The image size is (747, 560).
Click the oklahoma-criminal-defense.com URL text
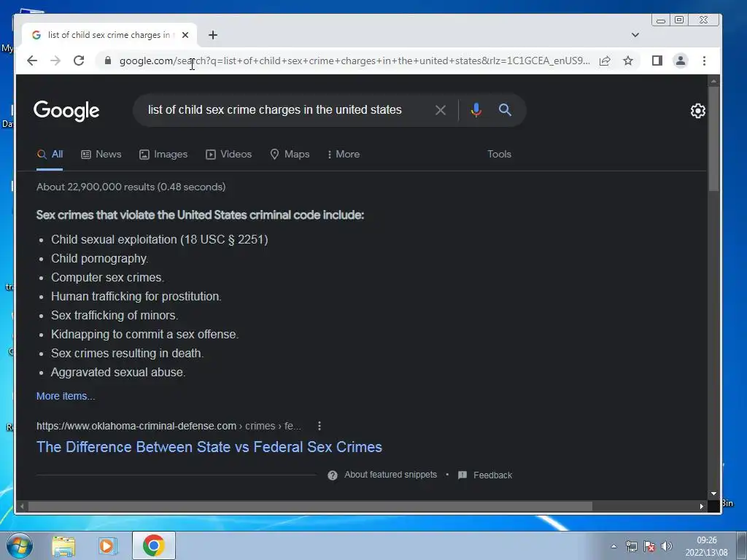point(136,426)
